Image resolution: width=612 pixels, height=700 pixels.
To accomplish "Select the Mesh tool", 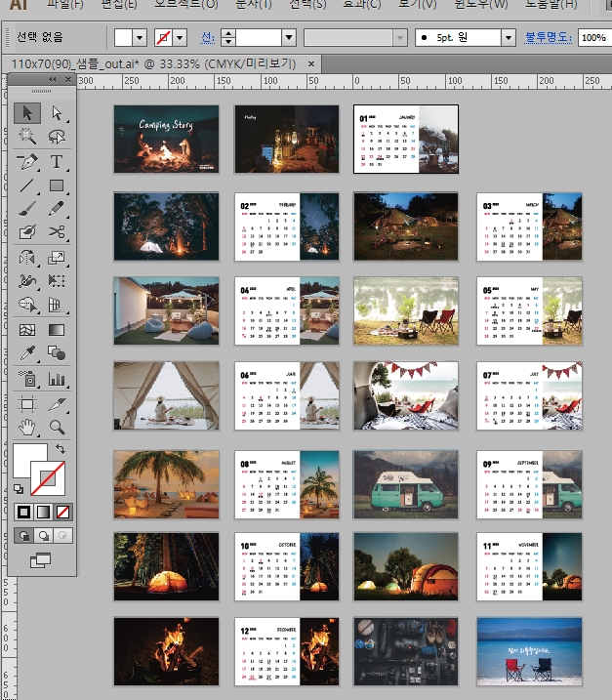I will 27,330.
